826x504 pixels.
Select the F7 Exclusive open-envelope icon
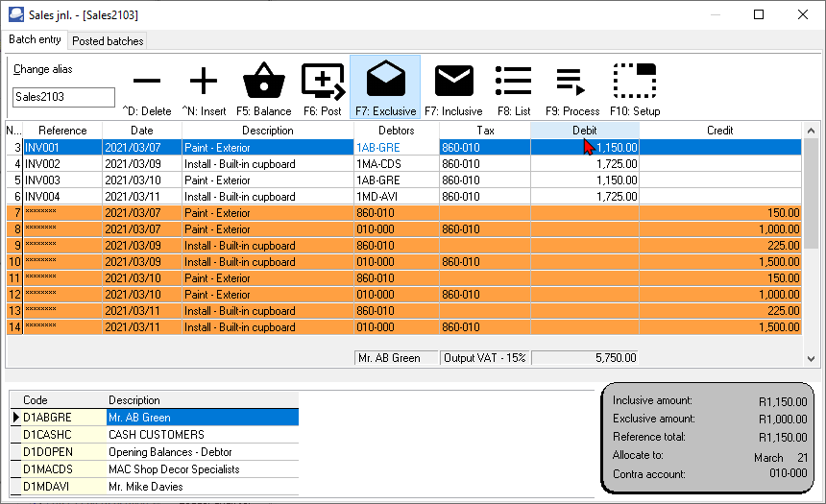tap(385, 79)
